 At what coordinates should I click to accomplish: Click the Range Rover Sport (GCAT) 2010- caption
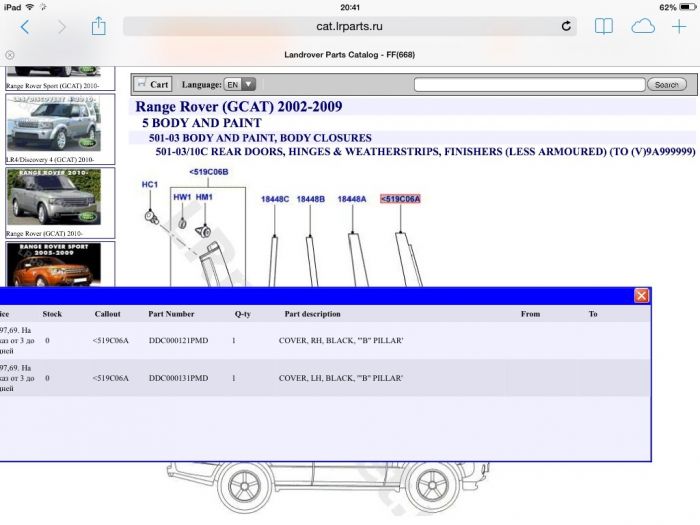coord(53,86)
